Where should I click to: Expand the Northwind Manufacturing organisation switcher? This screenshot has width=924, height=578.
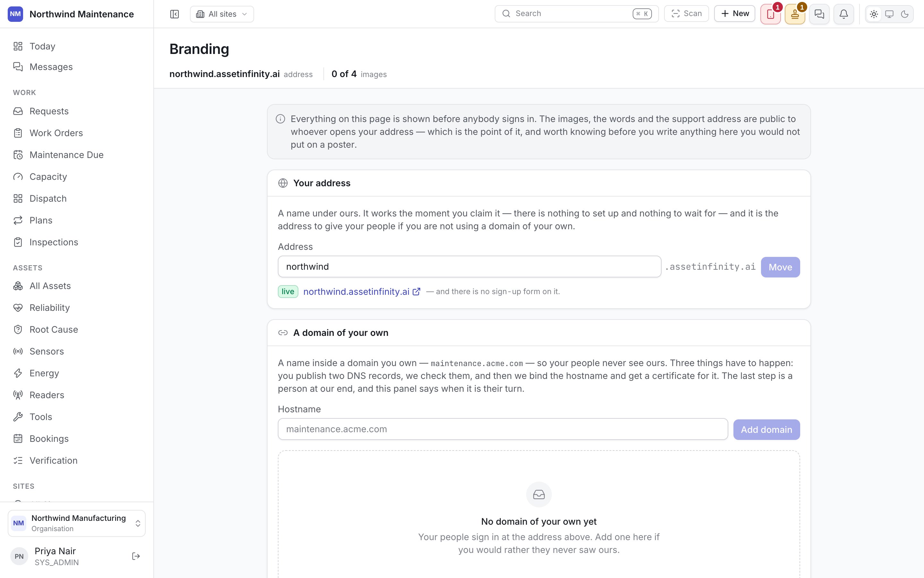point(77,523)
